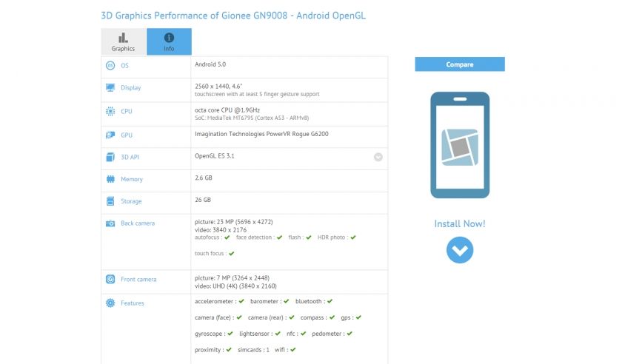Viewport: 622px width, 364px height.
Task: Click the bar chart icon on Graphics tab
Action: 123,38
